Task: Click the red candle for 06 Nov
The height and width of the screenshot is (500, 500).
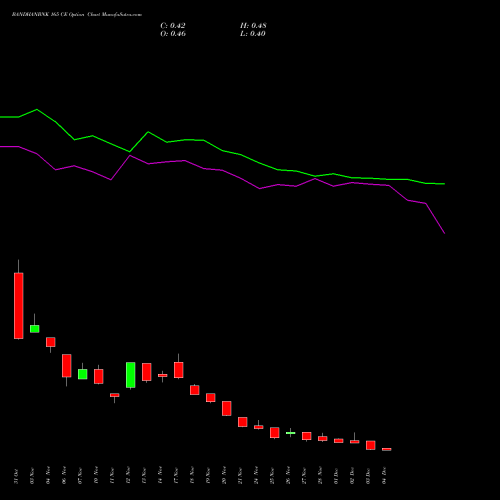Action: point(67,366)
